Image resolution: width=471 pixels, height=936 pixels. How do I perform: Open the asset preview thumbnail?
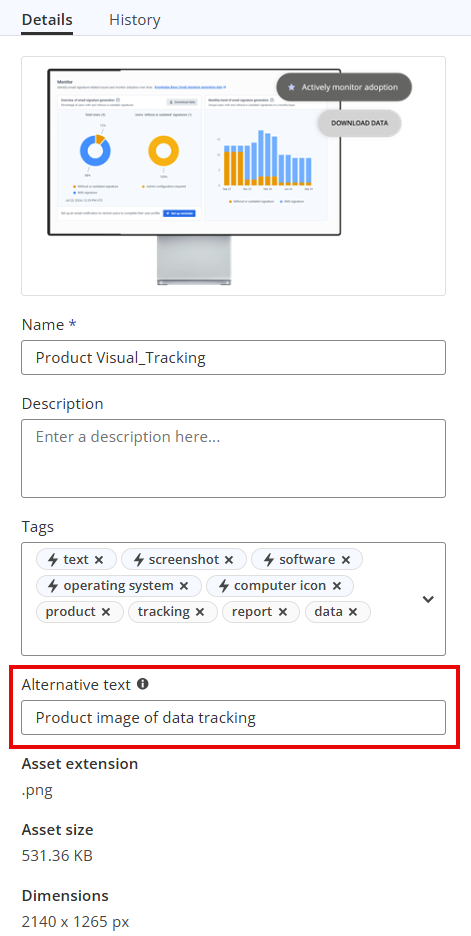click(x=233, y=176)
